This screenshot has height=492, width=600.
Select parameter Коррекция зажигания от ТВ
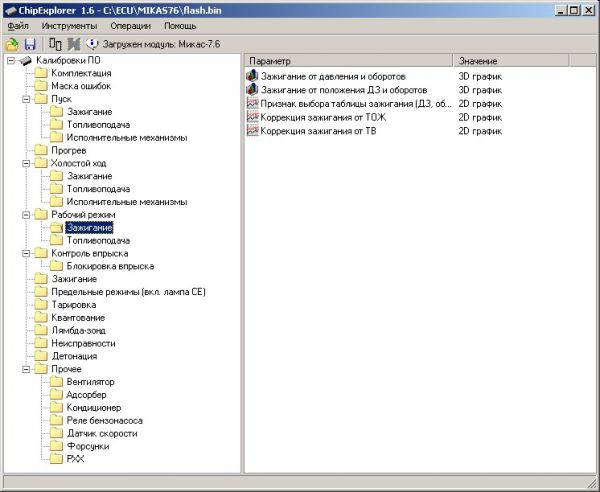tap(318, 131)
